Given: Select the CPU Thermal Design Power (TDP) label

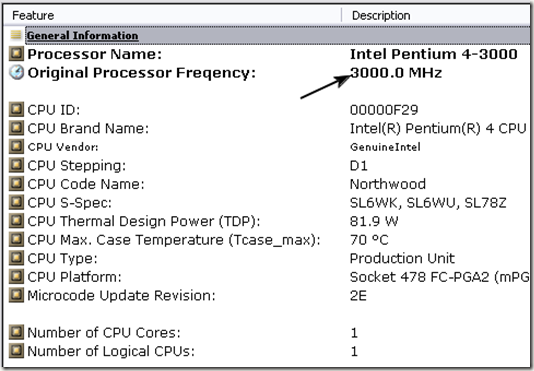Looking at the screenshot, I should [x=144, y=222].
